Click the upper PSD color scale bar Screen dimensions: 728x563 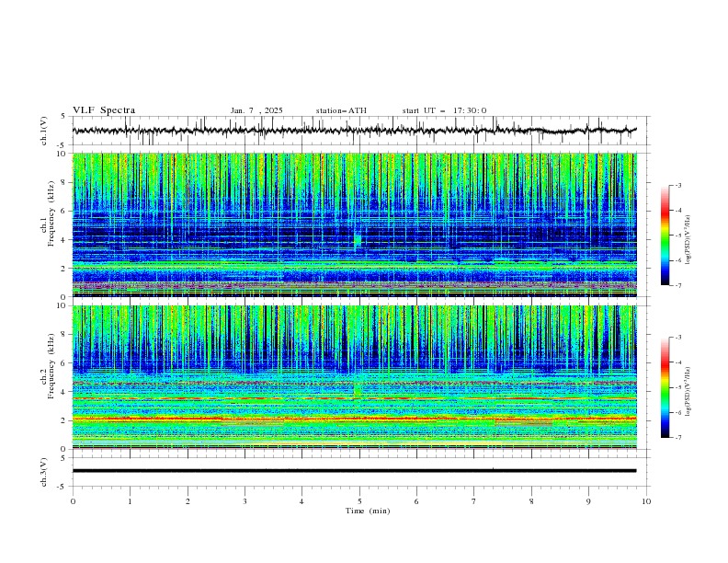[665, 235]
